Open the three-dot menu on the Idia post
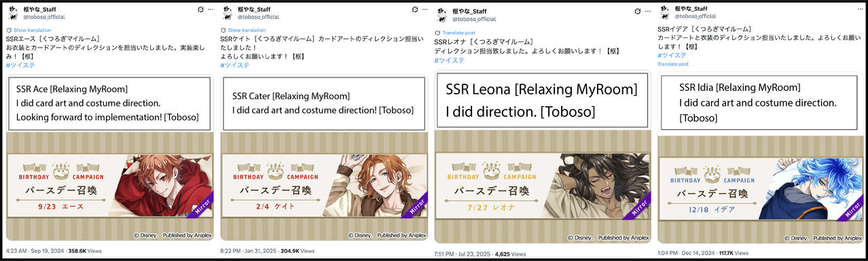The height and width of the screenshot is (261, 868). (x=859, y=9)
